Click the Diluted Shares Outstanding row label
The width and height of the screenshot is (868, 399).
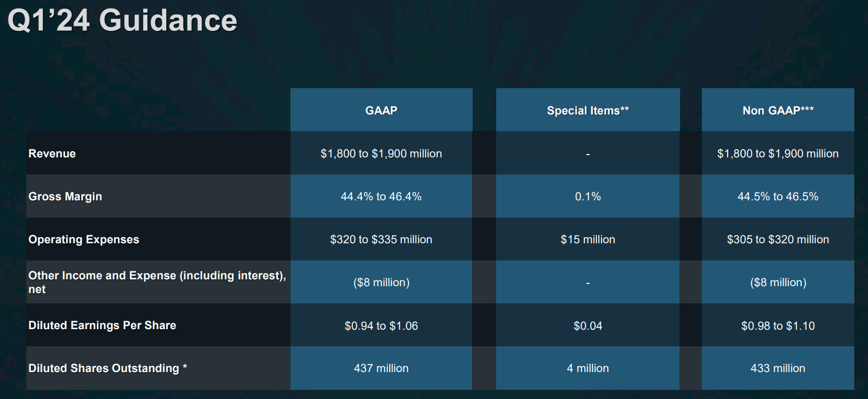coord(108,368)
